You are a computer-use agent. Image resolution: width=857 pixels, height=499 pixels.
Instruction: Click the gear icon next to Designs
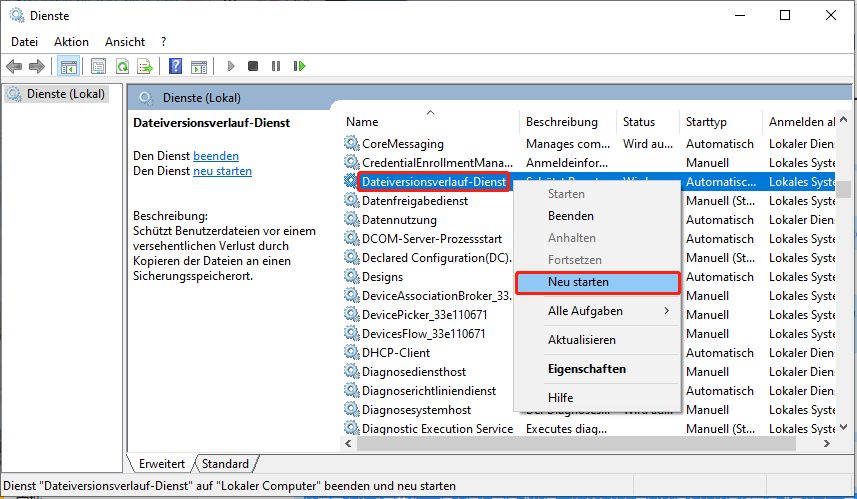351,276
